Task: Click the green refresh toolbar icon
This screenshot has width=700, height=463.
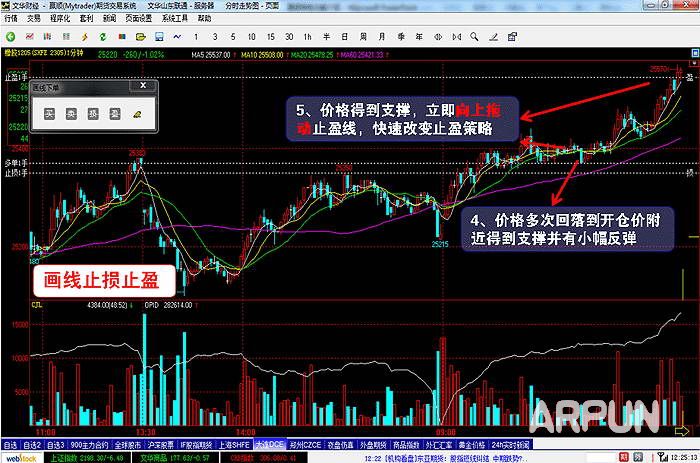Action: point(103,37)
